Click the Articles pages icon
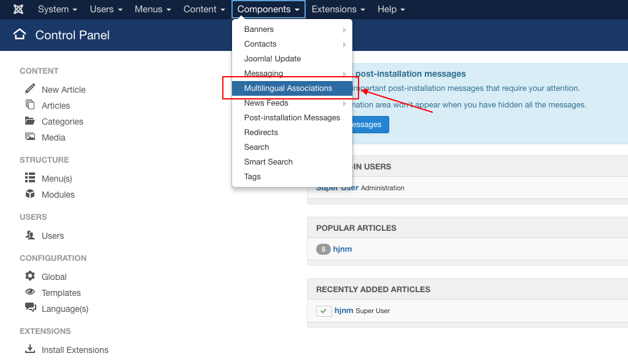Viewport: 628px width, 364px height. pyautogui.click(x=29, y=105)
